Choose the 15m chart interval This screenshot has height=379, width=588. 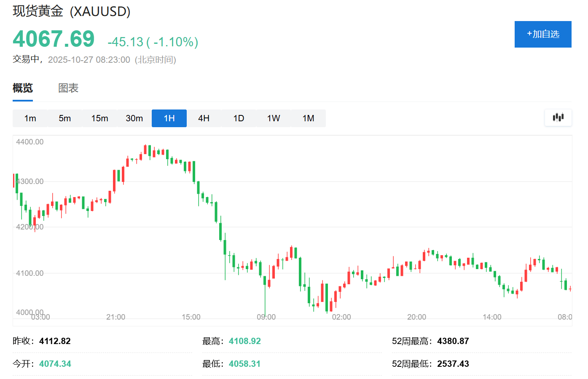click(99, 118)
